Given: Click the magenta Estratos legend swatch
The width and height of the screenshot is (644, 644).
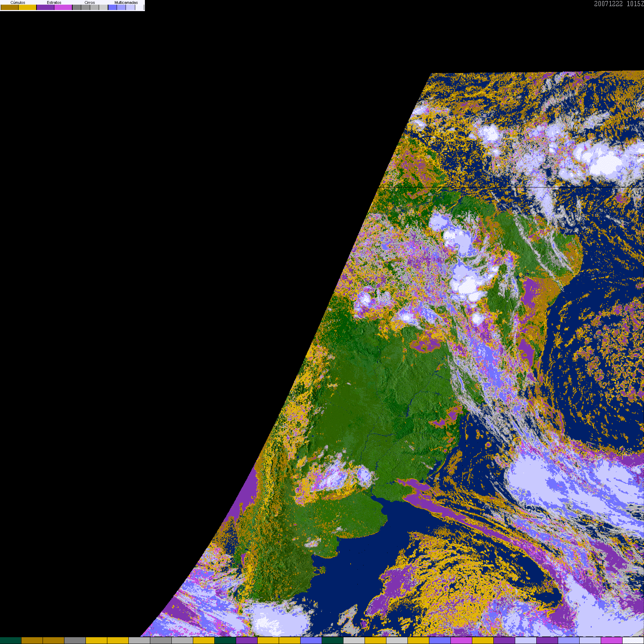Looking at the screenshot, I should click(63, 7).
